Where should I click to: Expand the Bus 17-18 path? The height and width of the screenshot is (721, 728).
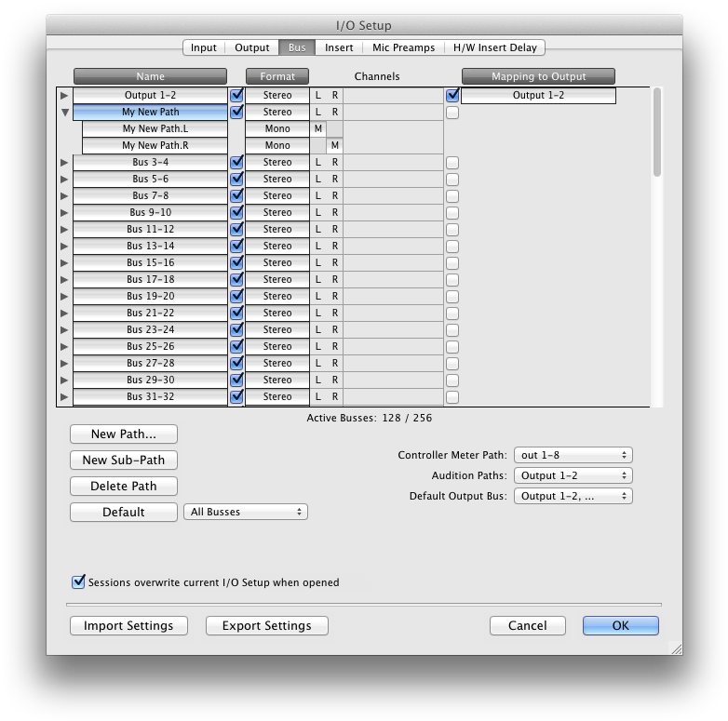pyautogui.click(x=64, y=279)
